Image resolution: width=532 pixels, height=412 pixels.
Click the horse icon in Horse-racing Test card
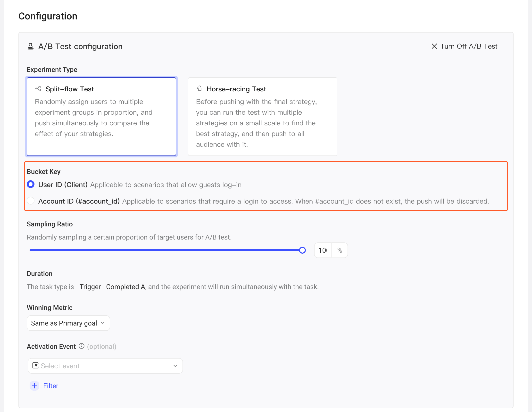point(199,89)
